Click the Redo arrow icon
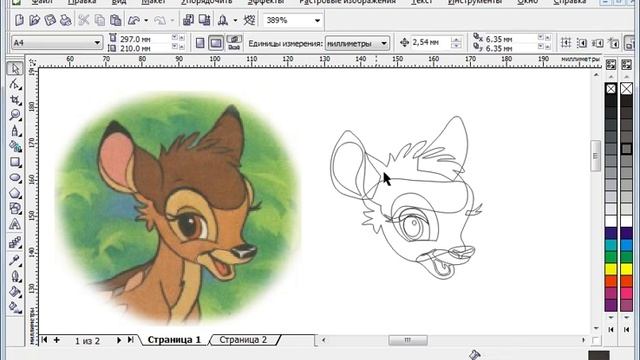640x360 pixels. pos(160,20)
